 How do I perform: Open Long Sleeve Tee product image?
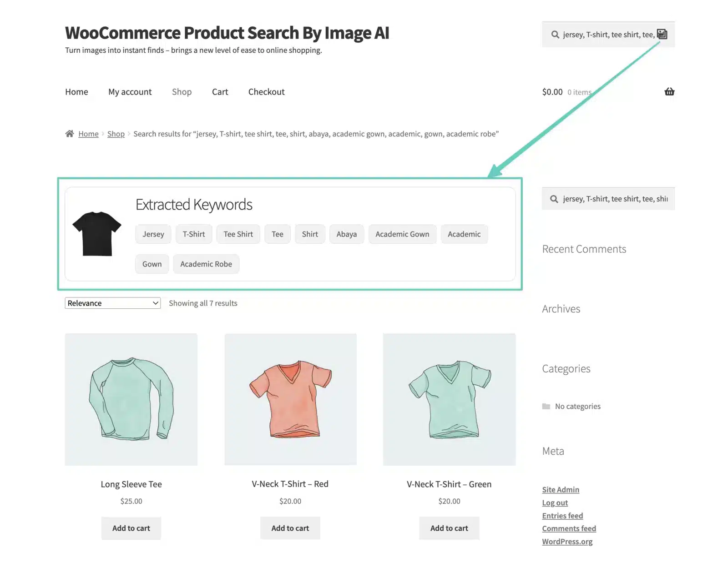point(131,399)
